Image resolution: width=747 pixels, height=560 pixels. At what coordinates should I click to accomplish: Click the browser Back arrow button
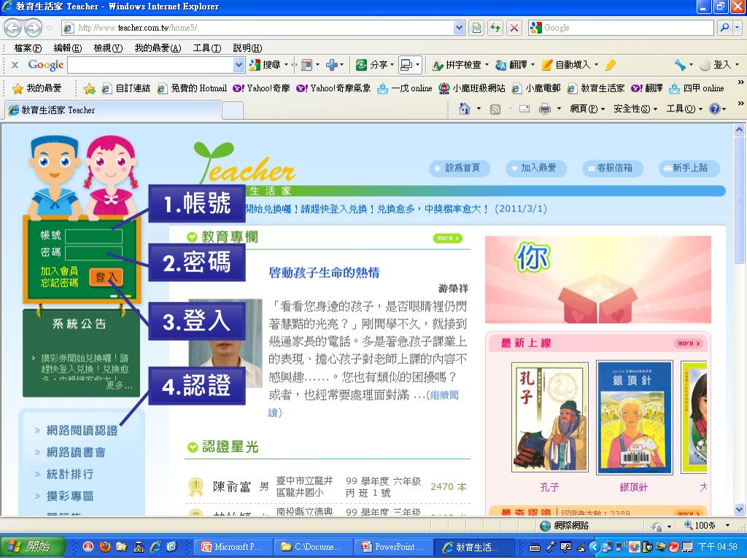pyautogui.click(x=13, y=28)
